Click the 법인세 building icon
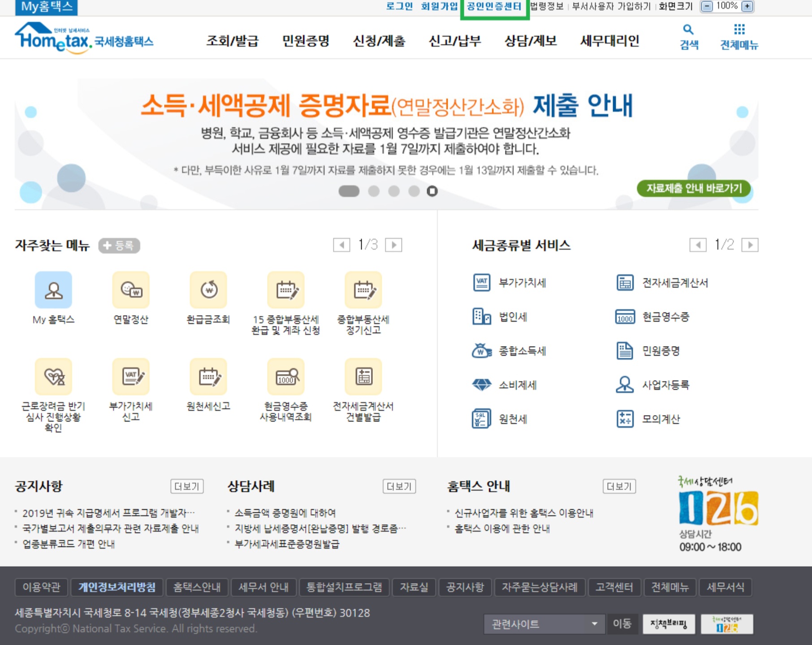Image resolution: width=812 pixels, height=645 pixels. pos(482,317)
